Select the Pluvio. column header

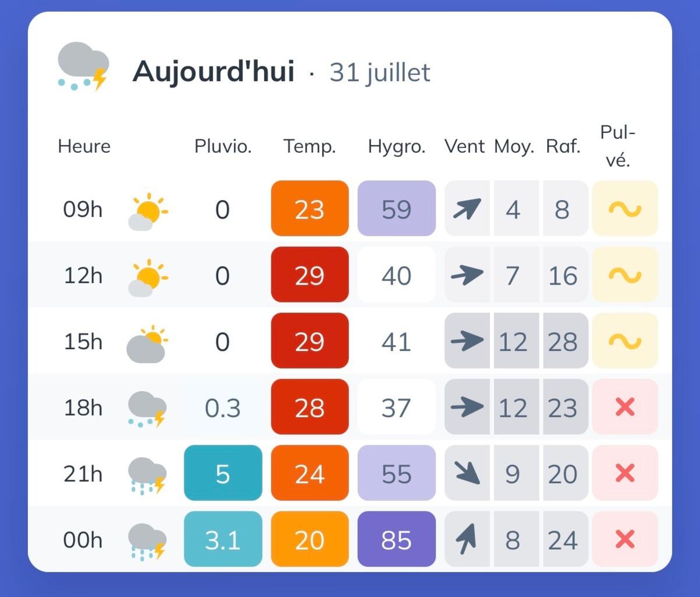pos(223,146)
